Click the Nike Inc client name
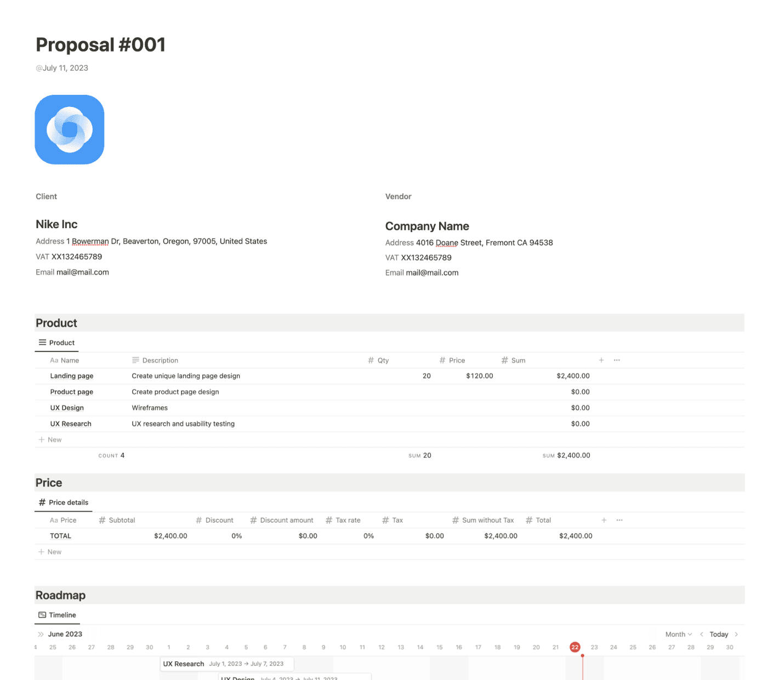Screen dimensions: 784x680 point(56,224)
